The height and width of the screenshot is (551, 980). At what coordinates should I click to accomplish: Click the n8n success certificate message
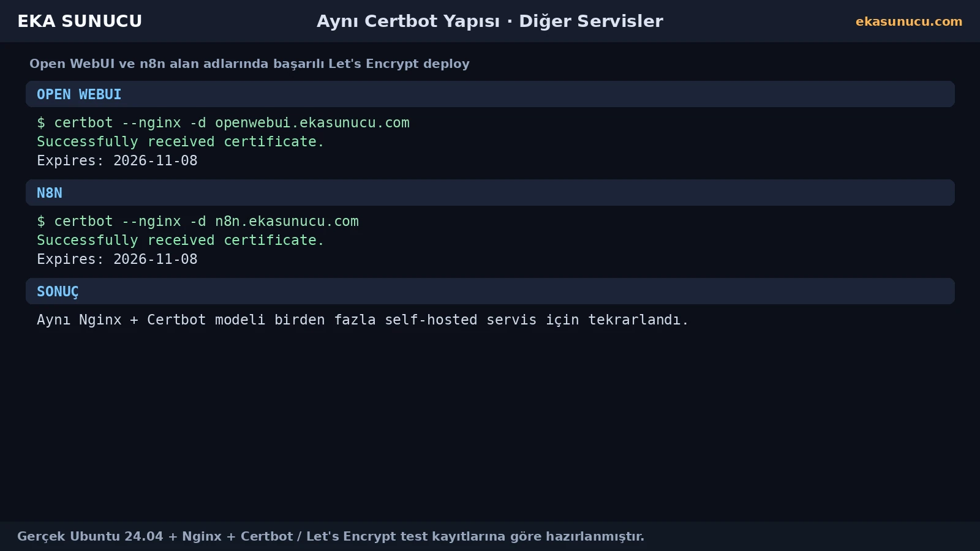[x=180, y=241]
